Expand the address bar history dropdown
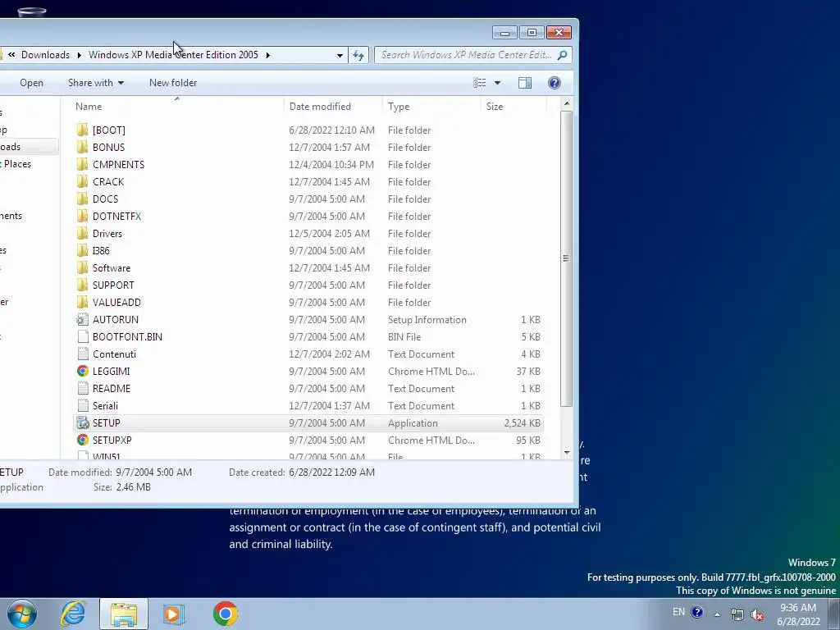 tap(340, 55)
